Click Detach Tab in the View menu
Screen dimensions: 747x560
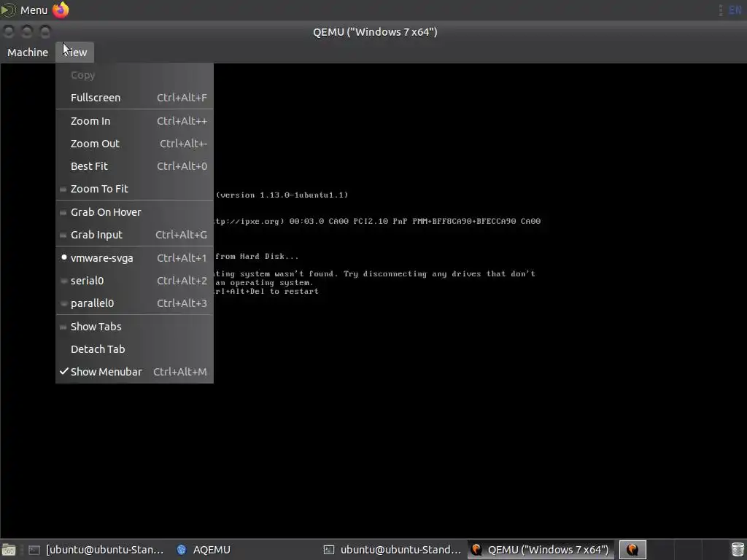pyautogui.click(x=134, y=349)
